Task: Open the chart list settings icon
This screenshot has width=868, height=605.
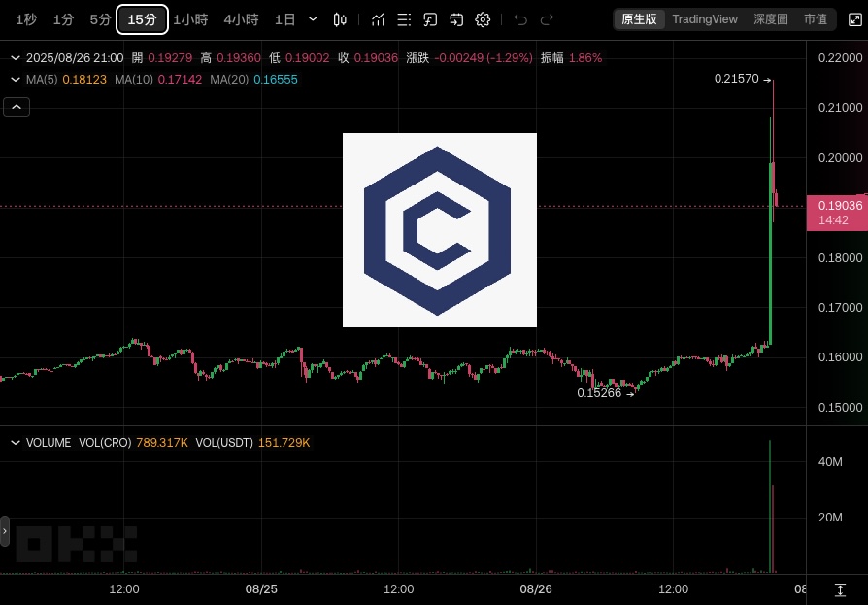Action: (x=404, y=20)
